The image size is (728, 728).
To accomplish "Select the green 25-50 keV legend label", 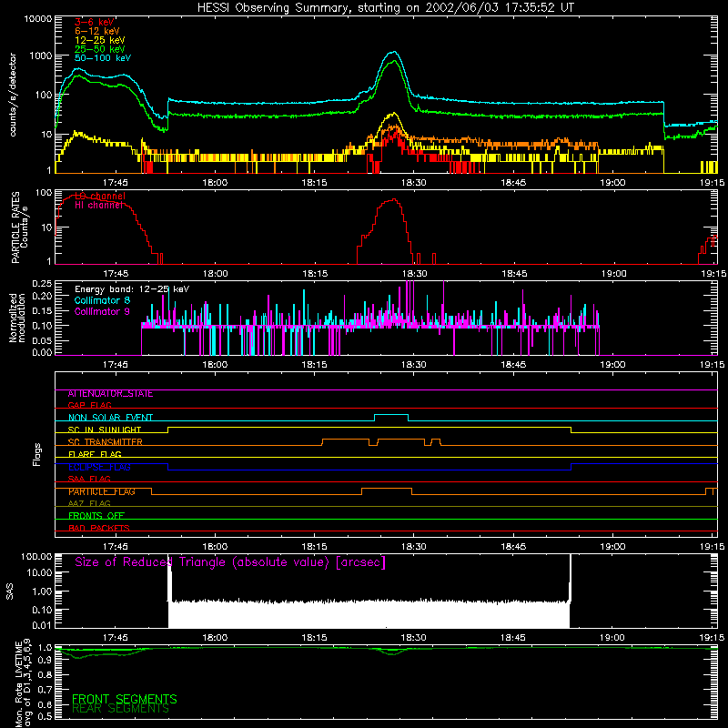I will pos(100,49).
